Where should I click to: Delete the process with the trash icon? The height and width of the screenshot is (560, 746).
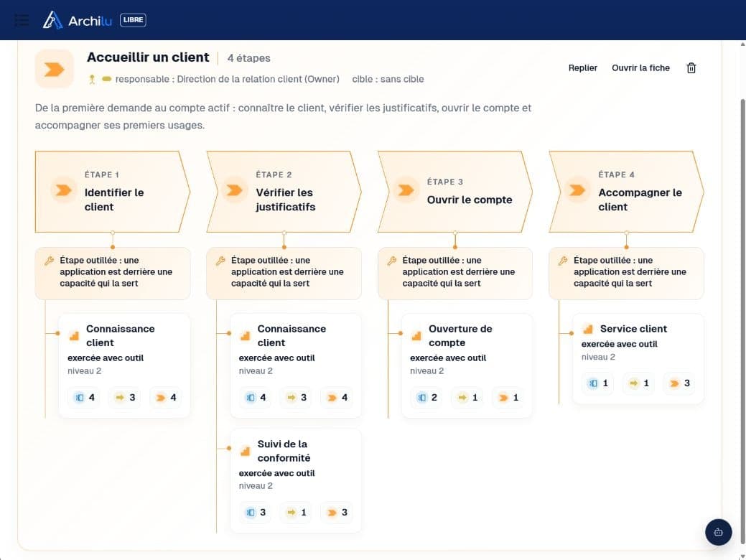pyautogui.click(x=691, y=68)
